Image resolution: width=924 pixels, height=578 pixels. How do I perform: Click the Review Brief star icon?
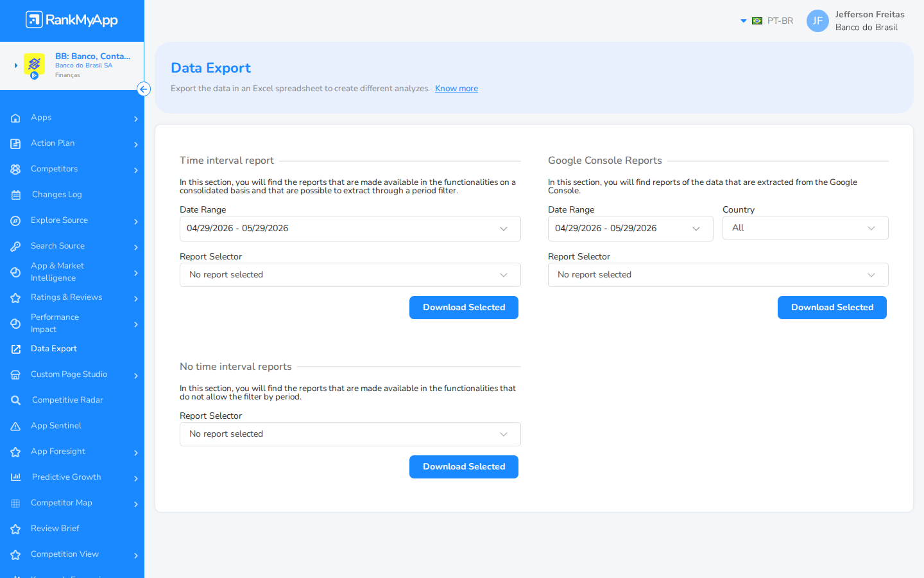click(15, 529)
